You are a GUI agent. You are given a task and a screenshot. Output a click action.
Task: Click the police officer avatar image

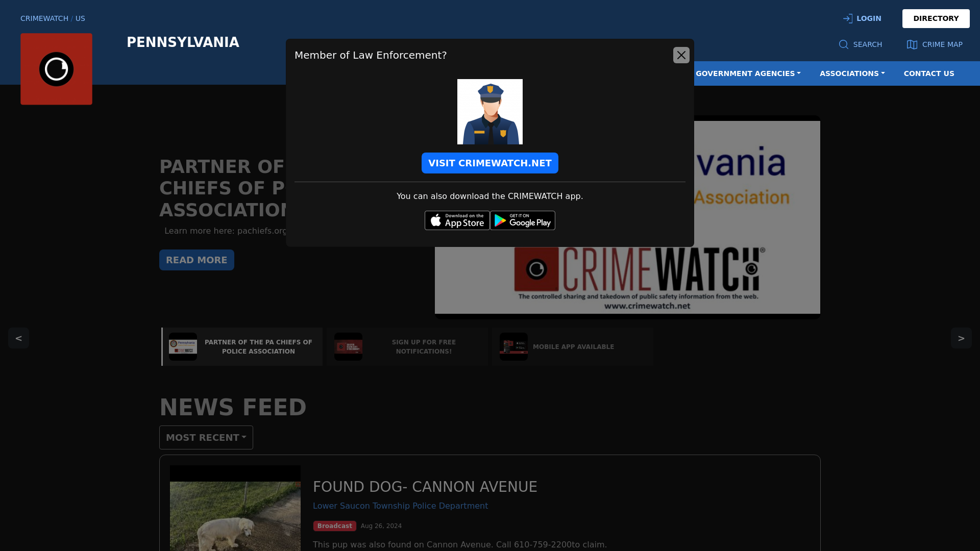490,112
